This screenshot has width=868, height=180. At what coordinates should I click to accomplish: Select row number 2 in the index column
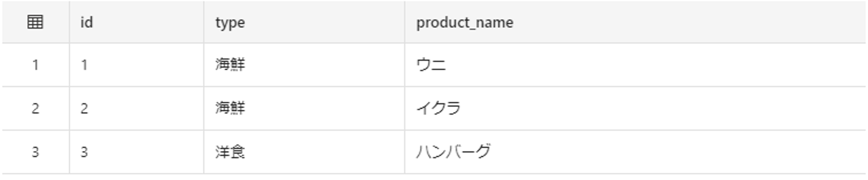(35, 109)
